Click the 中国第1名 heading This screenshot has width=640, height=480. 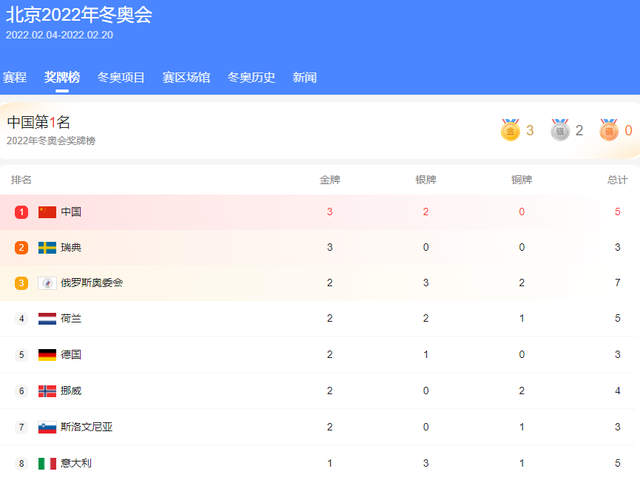[x=38, y=122]
